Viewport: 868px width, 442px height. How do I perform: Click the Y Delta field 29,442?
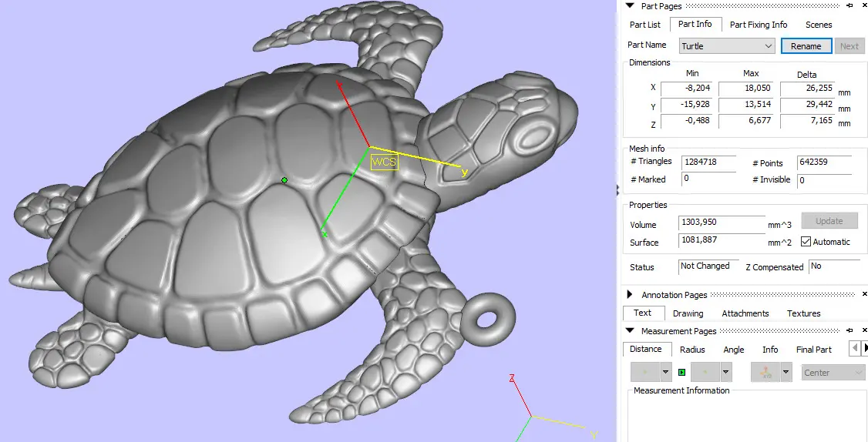click(808, 104)
